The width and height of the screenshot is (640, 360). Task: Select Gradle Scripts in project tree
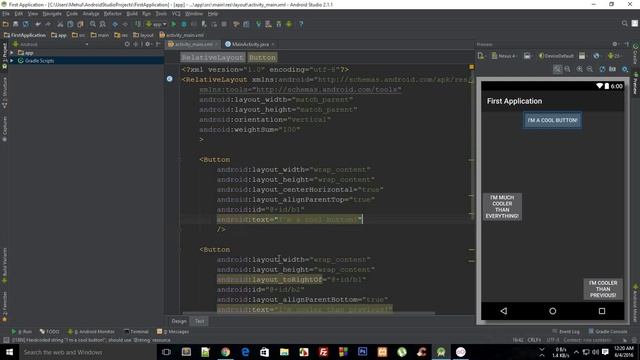tap(39, 60)
